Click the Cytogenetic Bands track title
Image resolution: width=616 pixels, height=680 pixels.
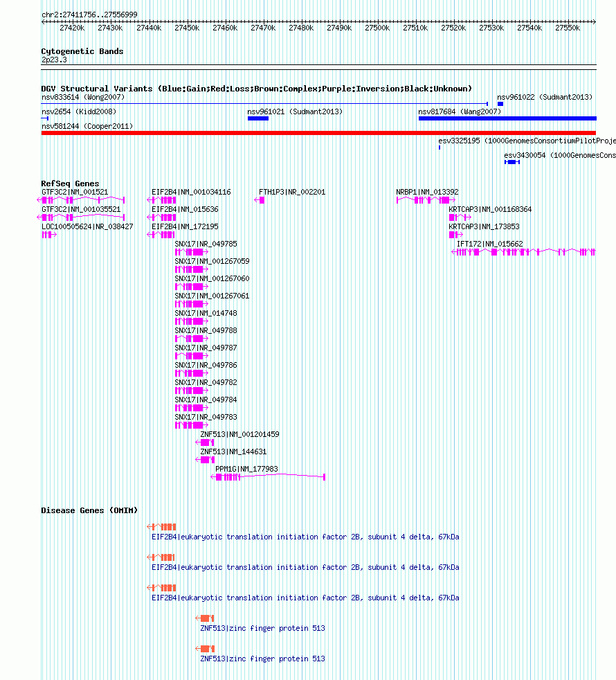82,51
